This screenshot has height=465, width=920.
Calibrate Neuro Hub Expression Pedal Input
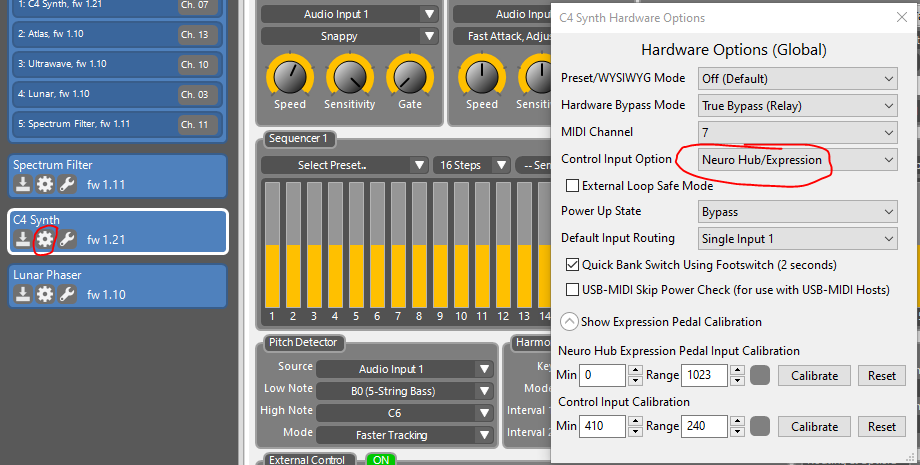(814, 375)
